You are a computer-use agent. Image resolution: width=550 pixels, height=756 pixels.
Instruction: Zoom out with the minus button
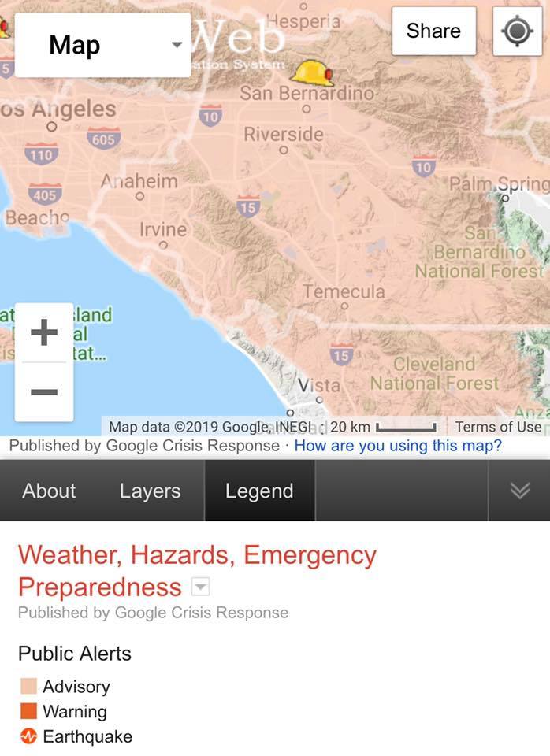tap(44, 391)
